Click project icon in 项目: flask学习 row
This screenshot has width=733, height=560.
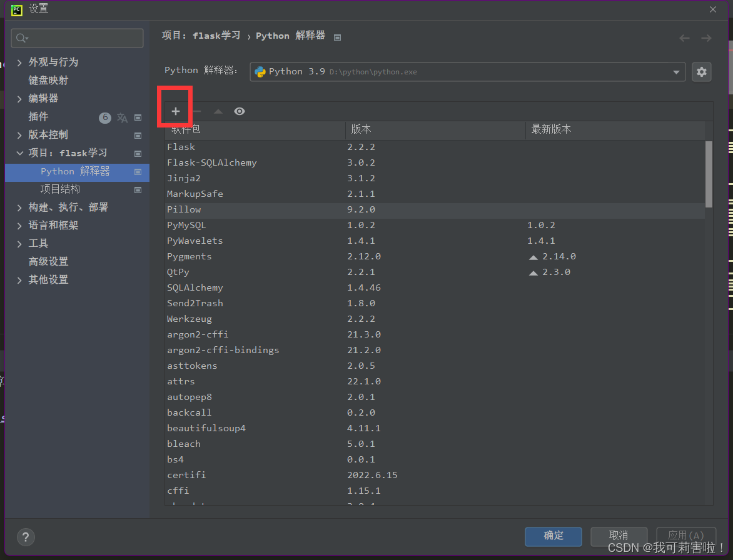pos(138,154)
